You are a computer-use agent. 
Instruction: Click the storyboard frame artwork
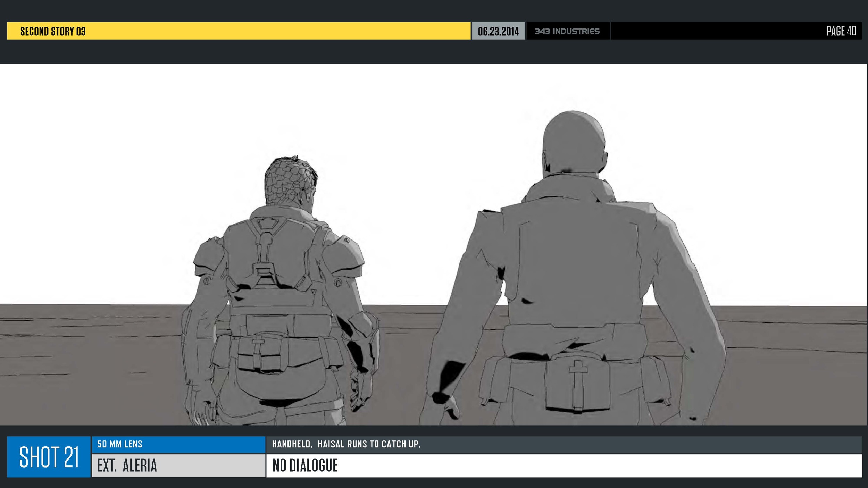(434, 244)
